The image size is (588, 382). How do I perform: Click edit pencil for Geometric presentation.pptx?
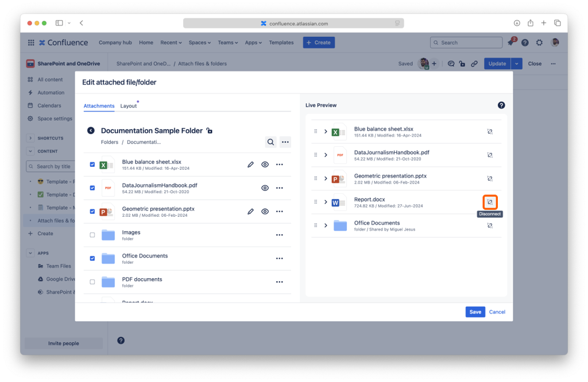250,212
